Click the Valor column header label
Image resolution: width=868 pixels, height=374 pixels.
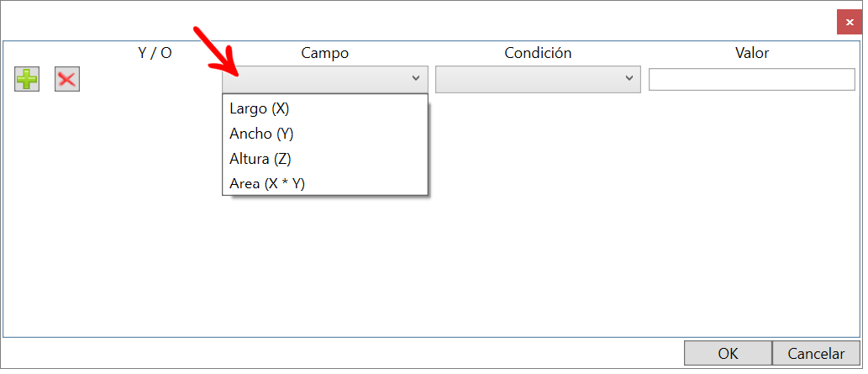click(752, 53)
